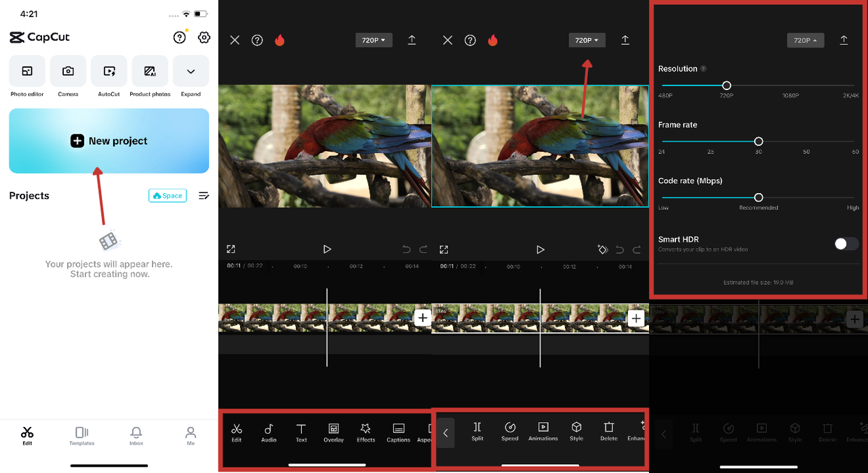The height and width of the screenshot is (473, 868).
Task: Open Product photos AI tool
Action: pyautogui.click(x=150, y=76)
